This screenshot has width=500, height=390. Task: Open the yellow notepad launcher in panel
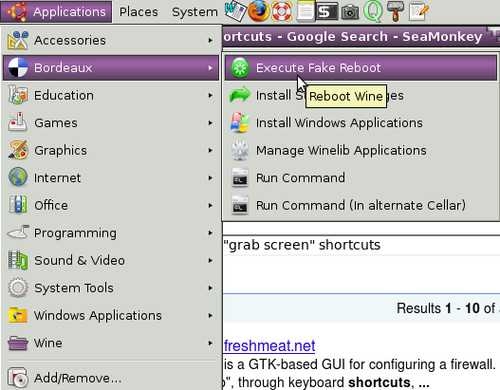305,11
